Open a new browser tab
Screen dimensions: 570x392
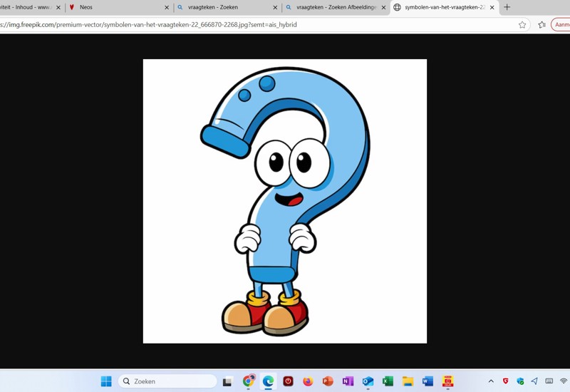tap(507, 7)
